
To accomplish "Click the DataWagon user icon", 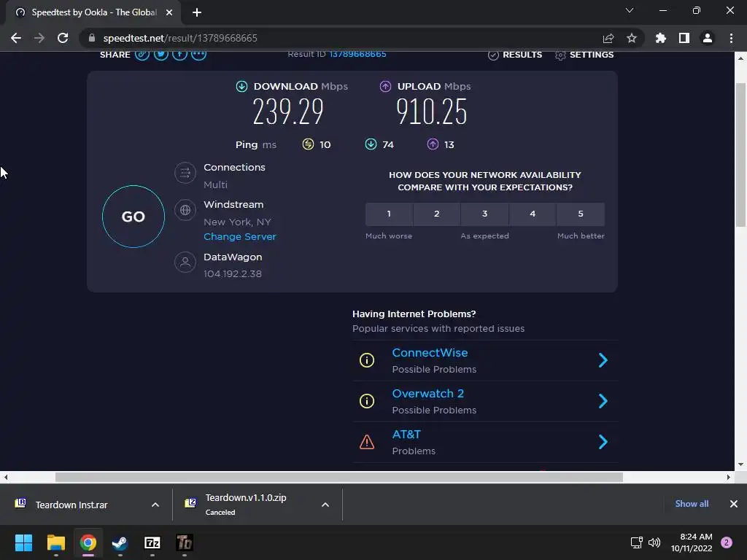I will pyautogui.click(x=185, y=262).
